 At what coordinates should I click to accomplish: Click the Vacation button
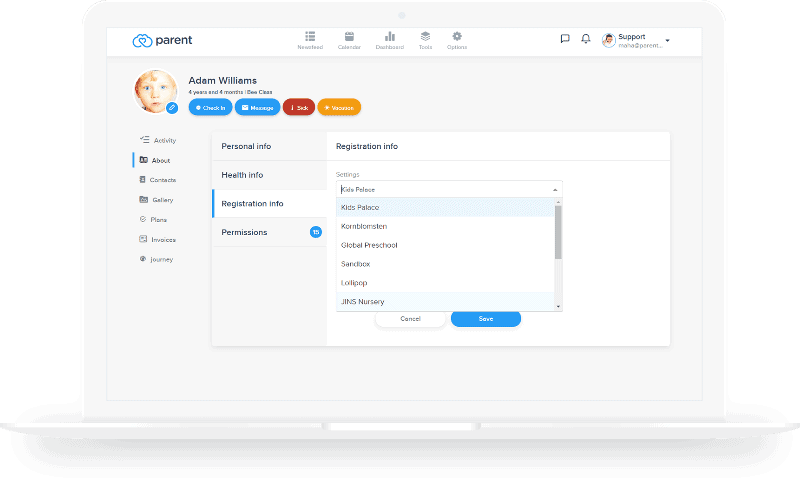[x=339, y=107]
